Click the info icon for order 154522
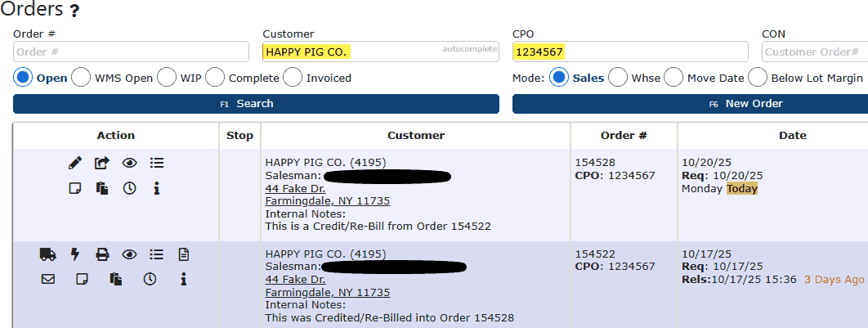Image resolution: width=868 pixels, height=328 pixels. (184, 279)
